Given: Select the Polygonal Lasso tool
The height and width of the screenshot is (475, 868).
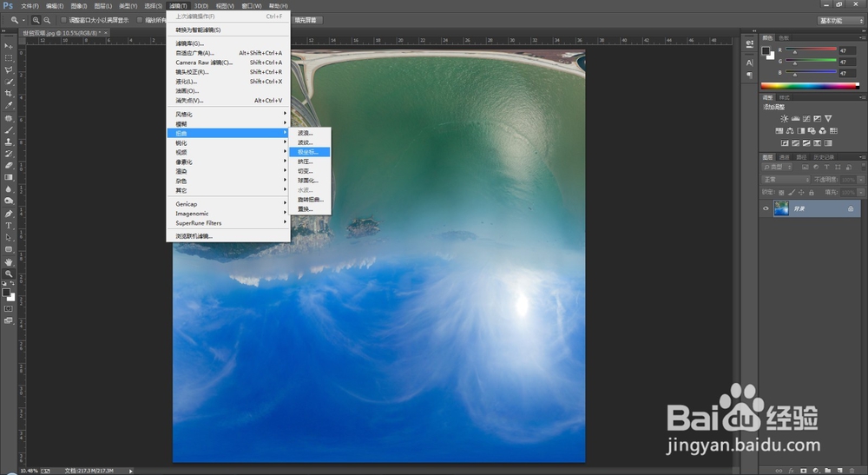Looking at the screenshot, I should tap(9, 69).
